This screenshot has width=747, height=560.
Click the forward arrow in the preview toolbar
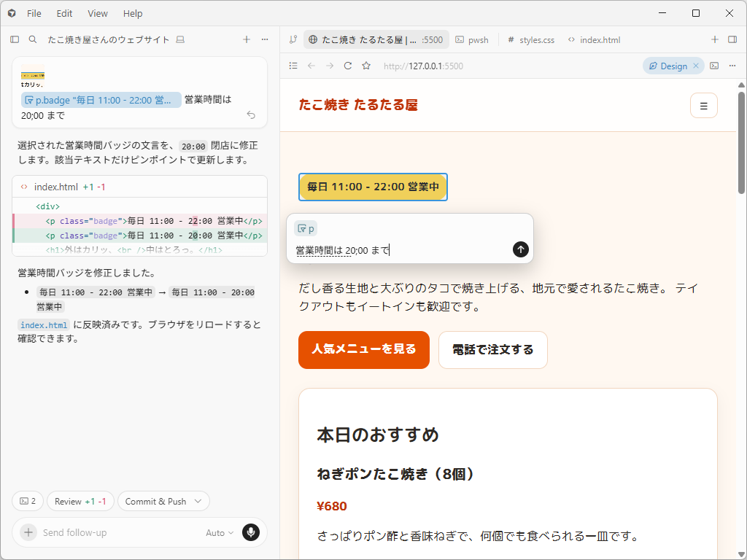pyautogui.click(x=329, y=66)
